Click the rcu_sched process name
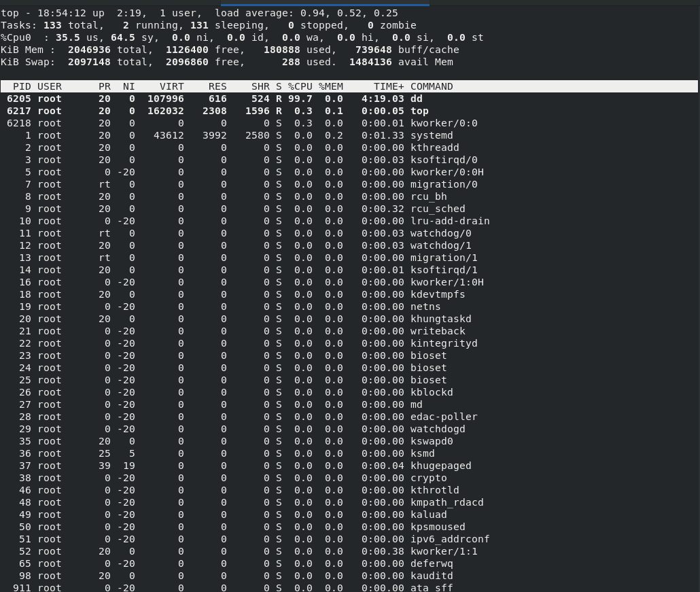 coord(438,209)
